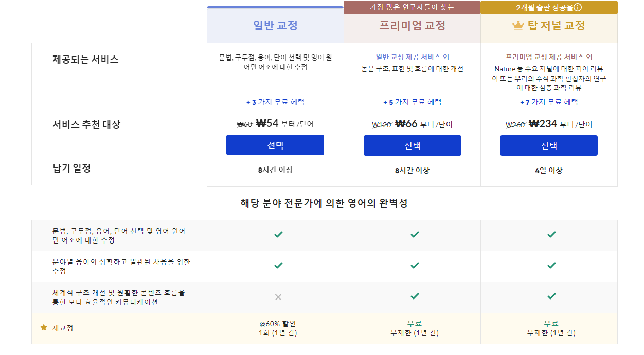Click the 가장 많은 연구자들이 찾는 banner
The width and height of the screenshot is (644, 355).
[x=413, y=7]
